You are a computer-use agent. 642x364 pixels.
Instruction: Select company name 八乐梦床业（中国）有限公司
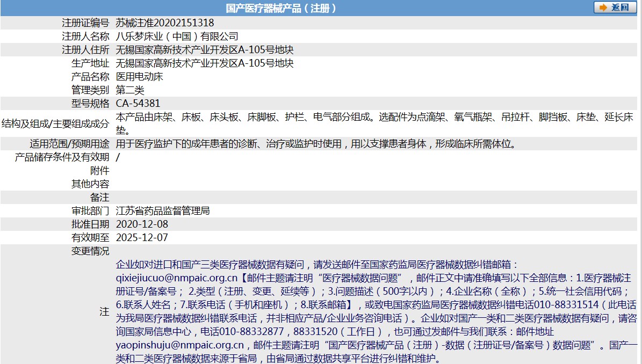coord(177,37)
